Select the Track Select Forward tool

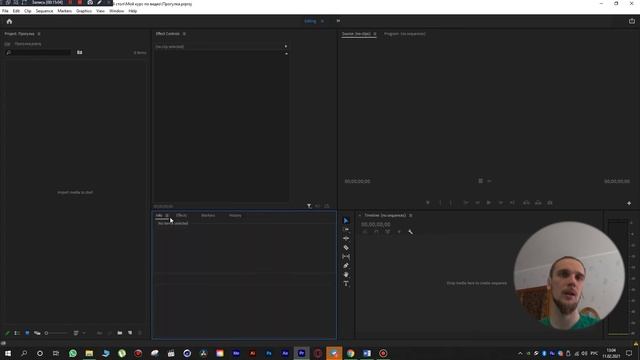(346, 229)
